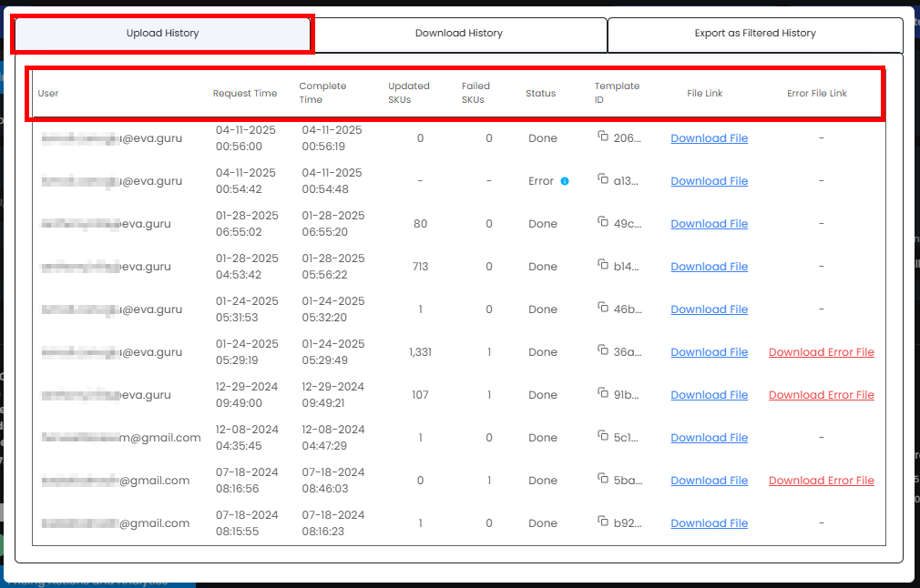Copy template ID starting with 46b
920x588 pixels.
[x=603, y=307]
